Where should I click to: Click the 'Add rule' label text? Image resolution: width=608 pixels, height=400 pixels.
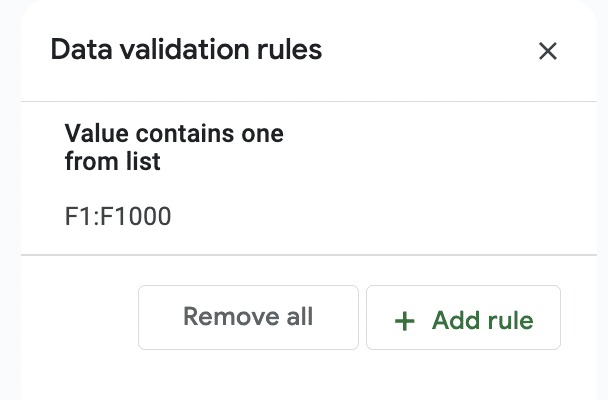tap(483, 321)
